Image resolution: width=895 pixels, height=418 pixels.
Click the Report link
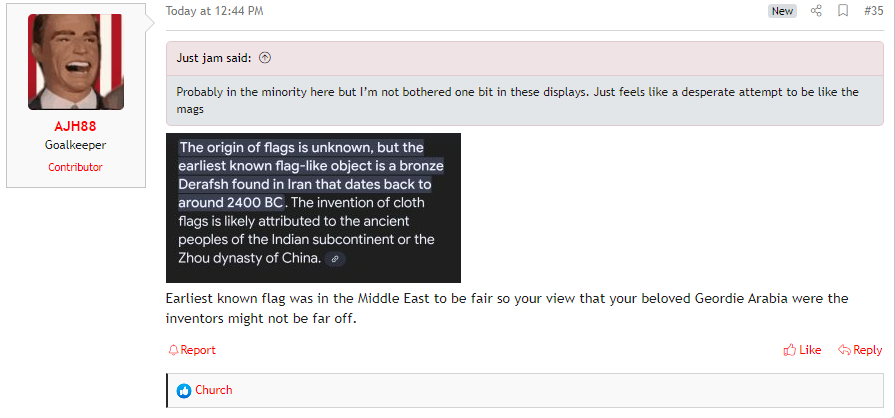pos(198,350)
